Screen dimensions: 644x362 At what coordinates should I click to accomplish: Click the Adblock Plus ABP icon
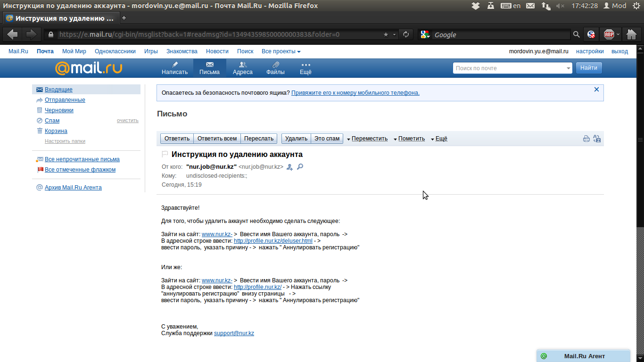click(609, 34)
